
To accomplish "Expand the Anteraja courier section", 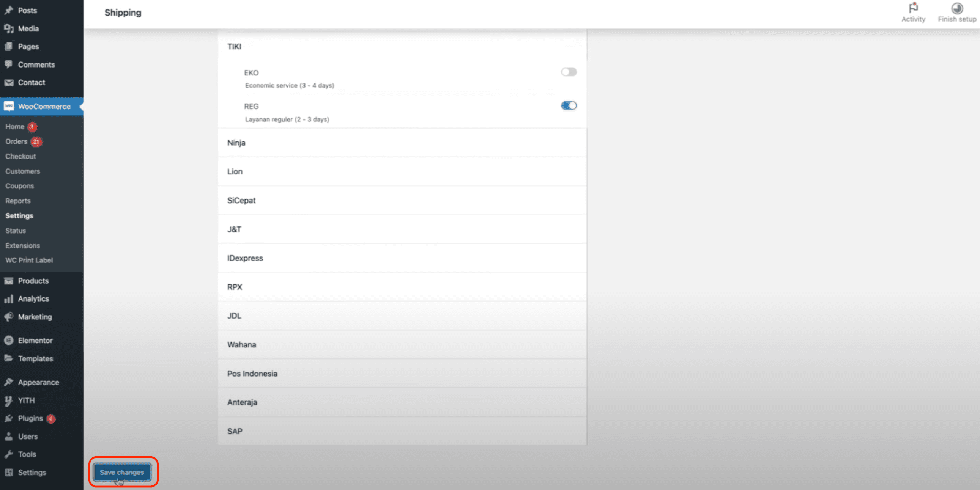I will [x=402, y=402].
